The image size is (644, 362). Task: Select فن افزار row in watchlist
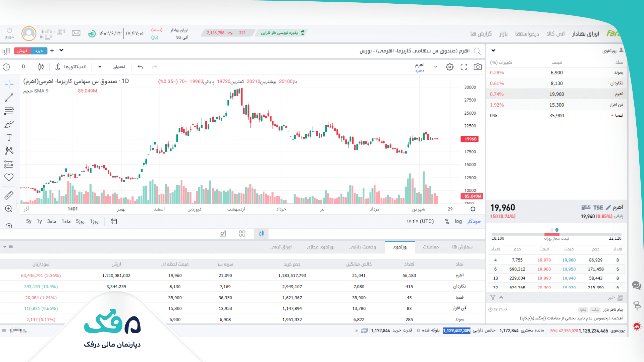coord(556,105)
